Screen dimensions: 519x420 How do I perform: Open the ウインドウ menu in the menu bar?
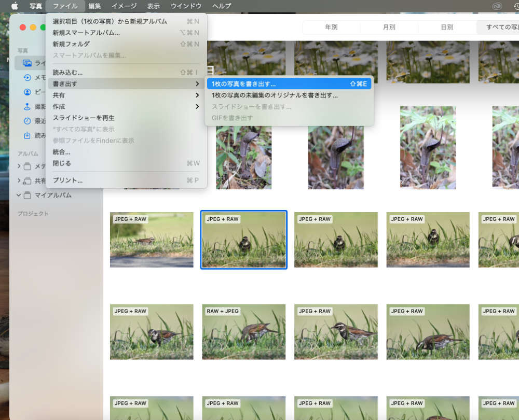(185, 6)
